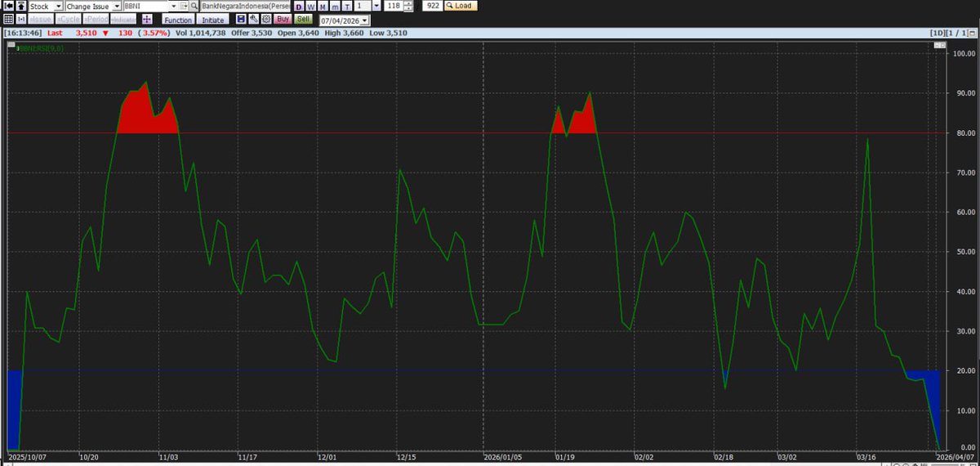Click the Offer 3,530 text
The width and height of the screenshot is (980, 466).
click(251, 33)
